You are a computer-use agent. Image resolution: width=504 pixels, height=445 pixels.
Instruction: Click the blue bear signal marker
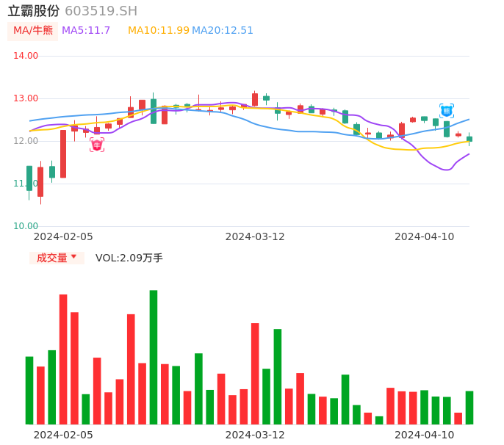tap(447, 111)
